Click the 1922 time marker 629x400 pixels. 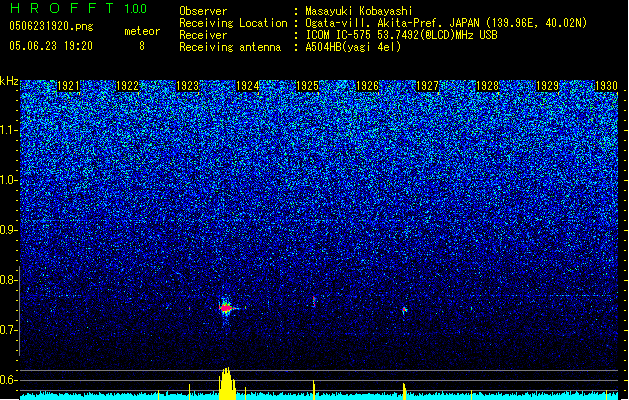tap(128, 86)
